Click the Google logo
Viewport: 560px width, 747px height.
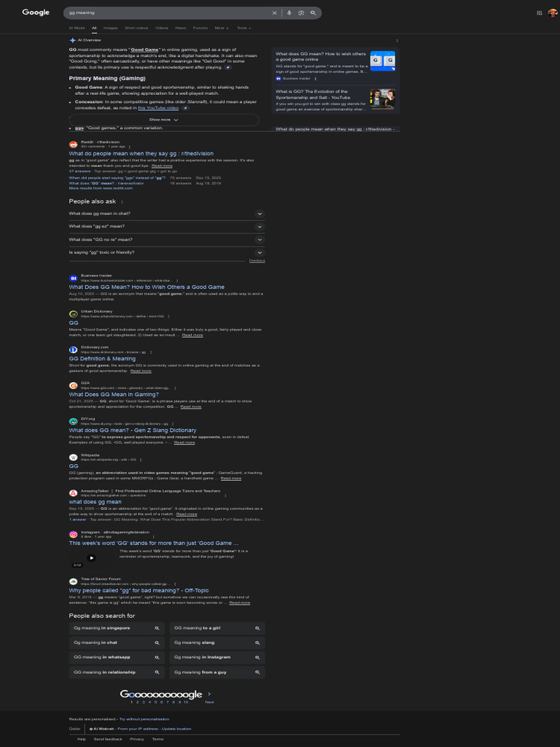pyautogui.click(x=36, y=12)
